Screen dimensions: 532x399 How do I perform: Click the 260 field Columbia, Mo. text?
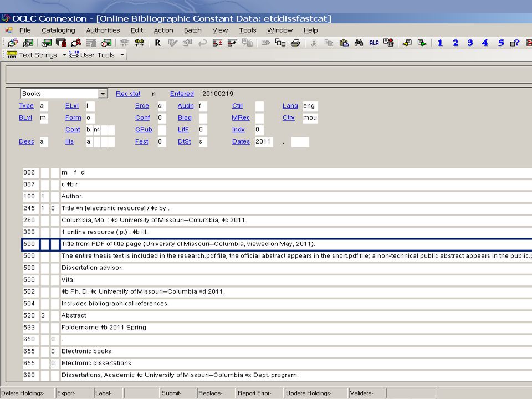(154, 220)
